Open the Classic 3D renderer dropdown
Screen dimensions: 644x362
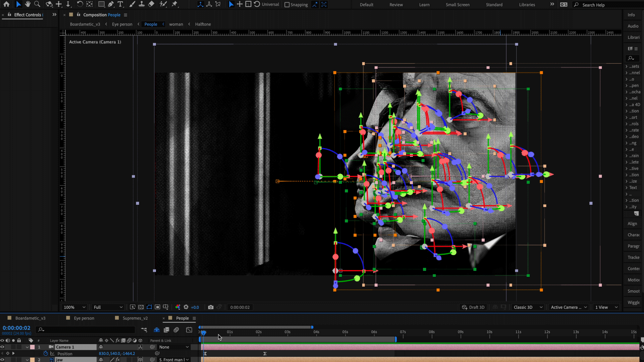pyautogui.click(x=528, y=307)
